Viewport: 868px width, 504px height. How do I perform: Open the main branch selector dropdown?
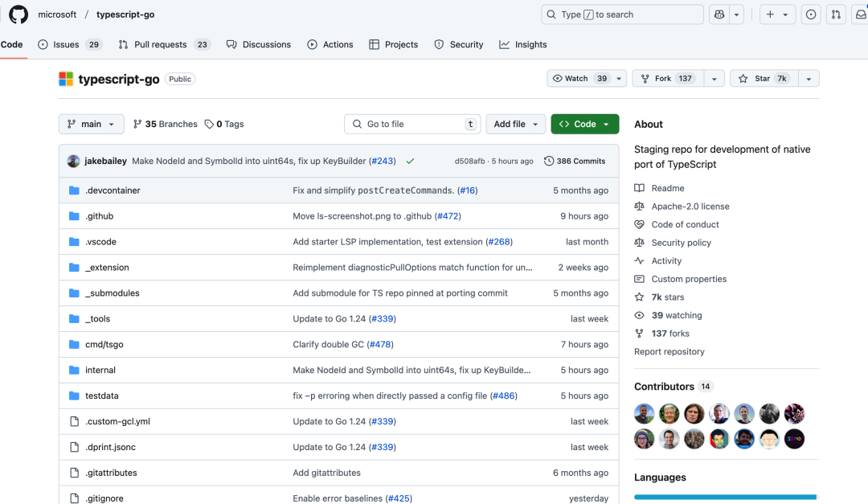92,124
